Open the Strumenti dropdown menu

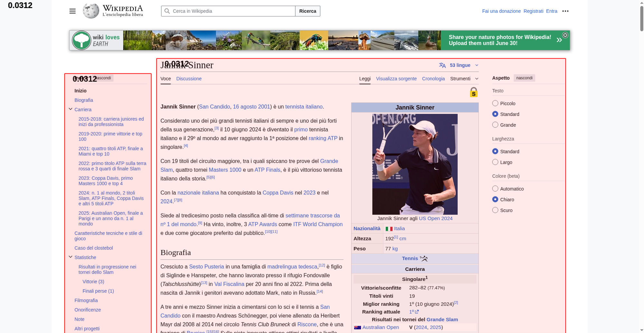464,79
